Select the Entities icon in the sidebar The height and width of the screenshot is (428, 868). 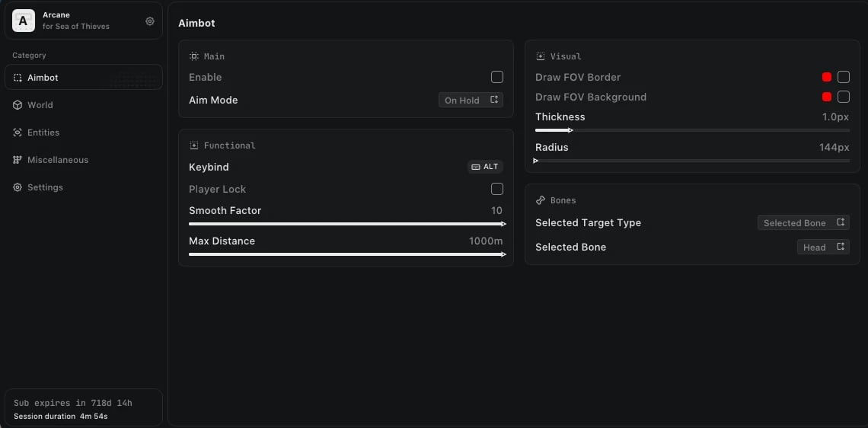(18, 133)
